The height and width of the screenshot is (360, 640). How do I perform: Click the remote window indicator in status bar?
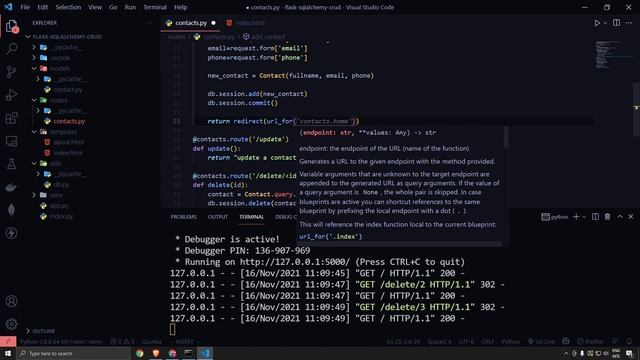pos(8,342)
